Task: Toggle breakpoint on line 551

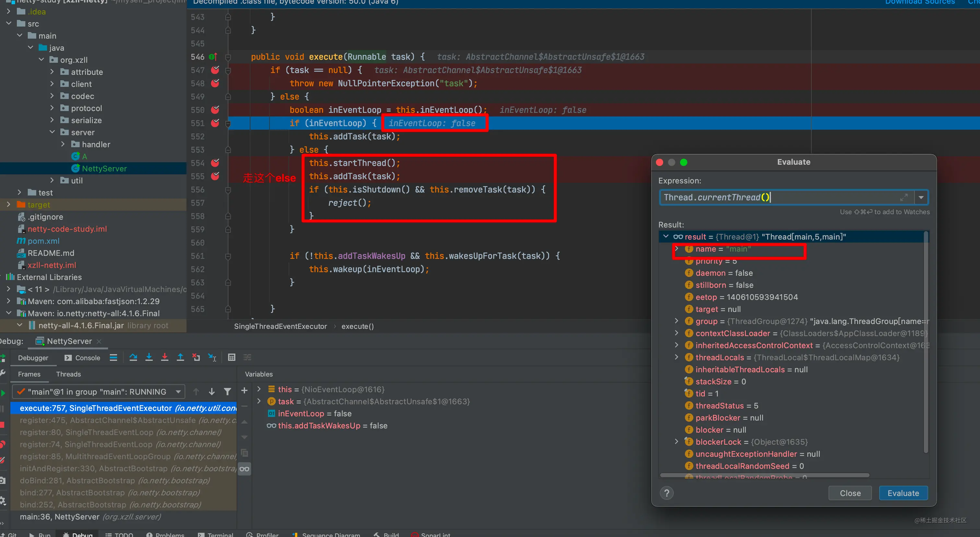Action: coord(215,123)
